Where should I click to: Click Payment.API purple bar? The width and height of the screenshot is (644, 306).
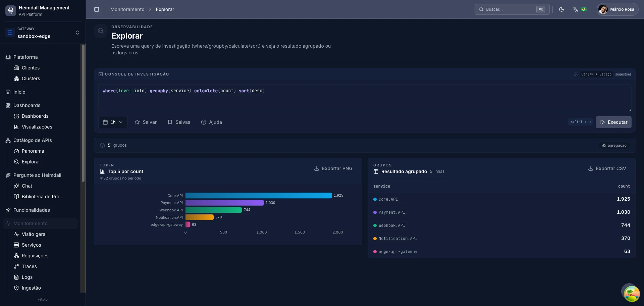pos(225,203)
